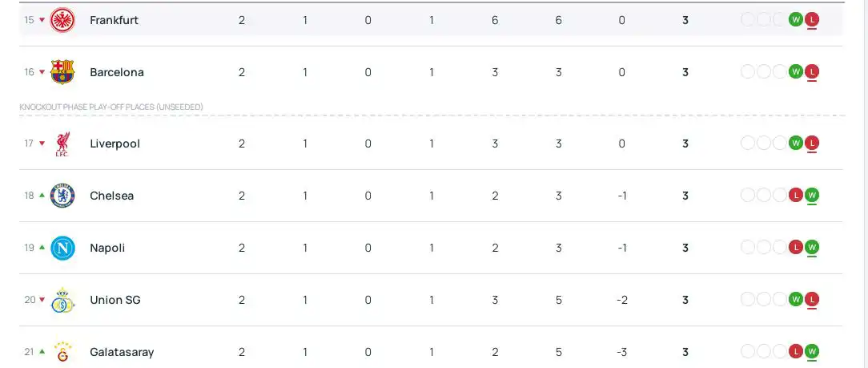Visit the Union SG team page
The width and height of the screenshot is (868, 368).
[115, 300]
